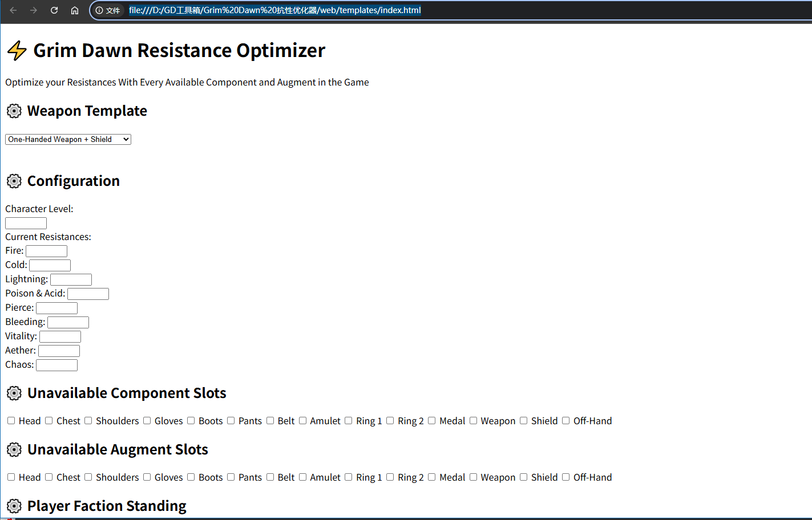812x520 pixels.
Task: Focus the Bleeding resistance field
Action: point(68,322)
